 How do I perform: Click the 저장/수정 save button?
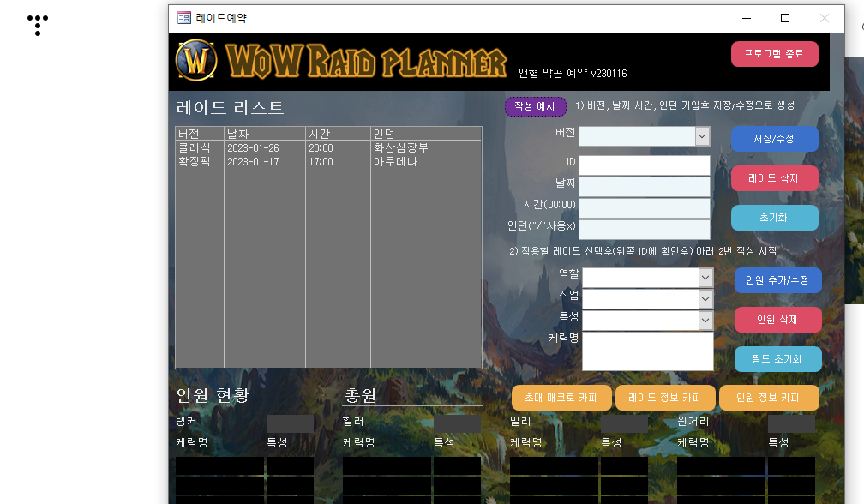pos(774,139)
